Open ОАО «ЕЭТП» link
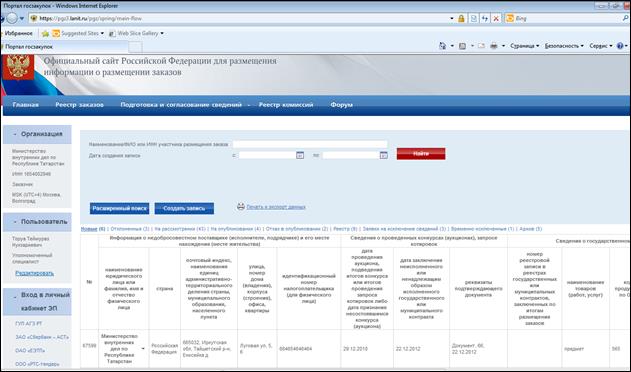The height and width of the screenshot is (372, 631). coord(30,351)
